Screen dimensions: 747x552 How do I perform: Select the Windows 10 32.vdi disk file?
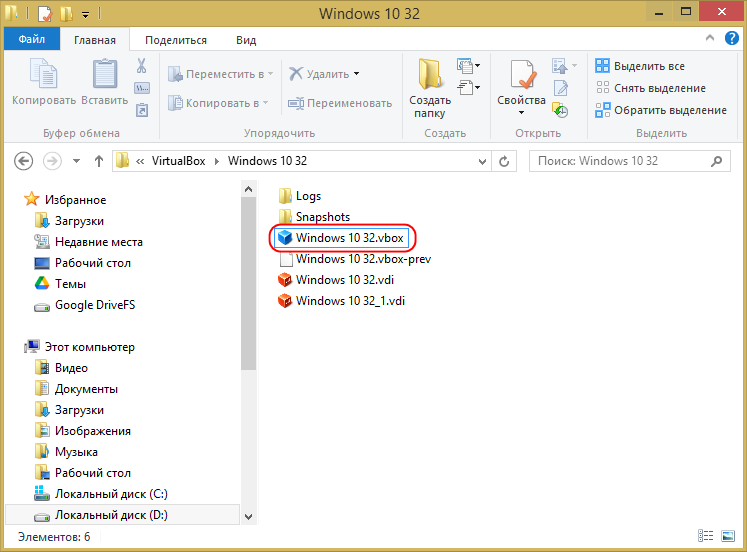tap(336, 280)
